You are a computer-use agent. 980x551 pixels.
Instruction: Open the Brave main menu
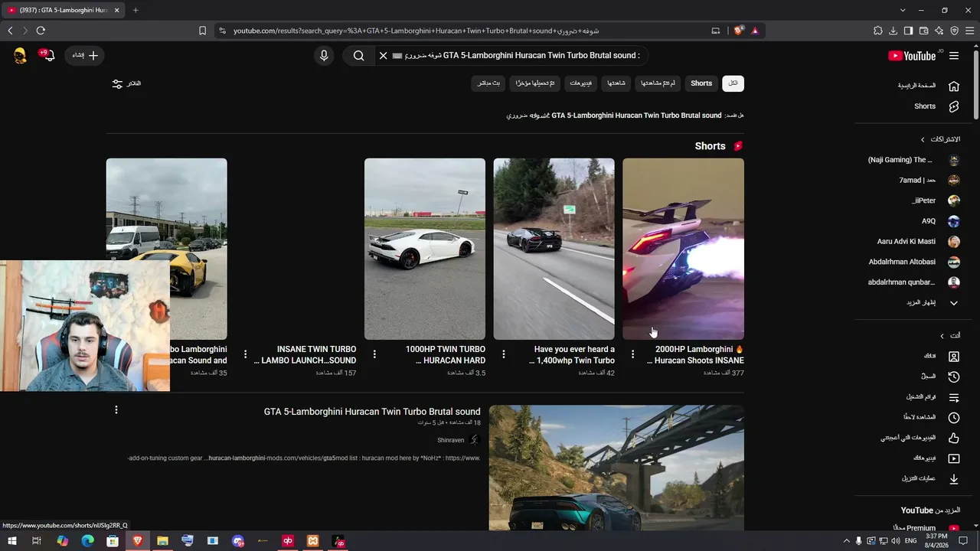coord(969,31)
